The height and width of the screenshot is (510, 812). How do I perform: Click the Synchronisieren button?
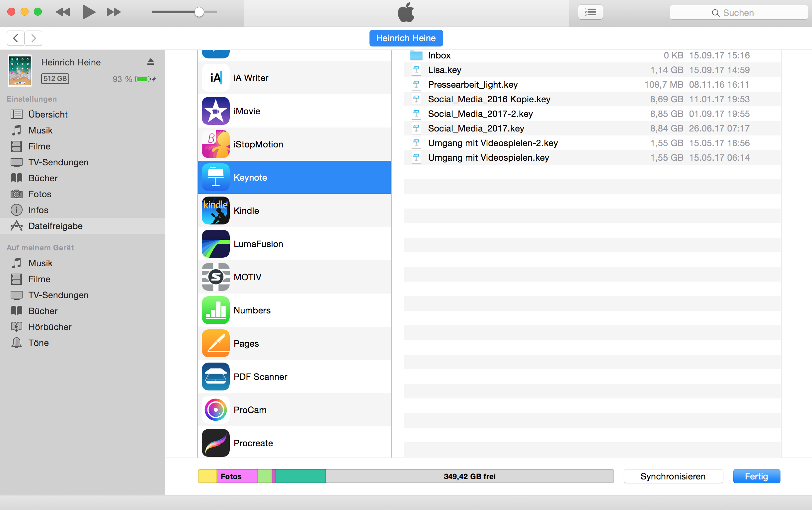[x=673, y=476]
